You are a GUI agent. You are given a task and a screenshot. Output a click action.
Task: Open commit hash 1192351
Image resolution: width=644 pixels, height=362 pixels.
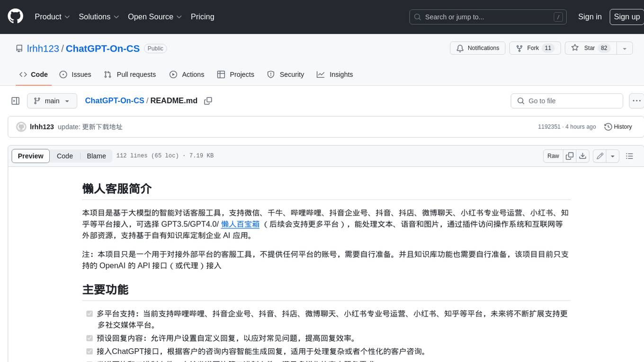[549, 127]
